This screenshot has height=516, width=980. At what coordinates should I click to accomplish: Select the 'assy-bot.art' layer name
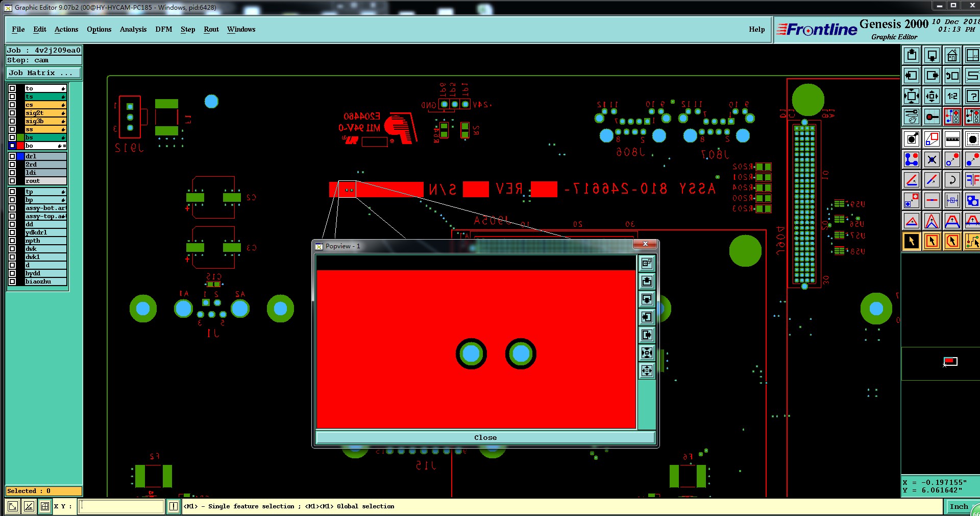point(45,208)
